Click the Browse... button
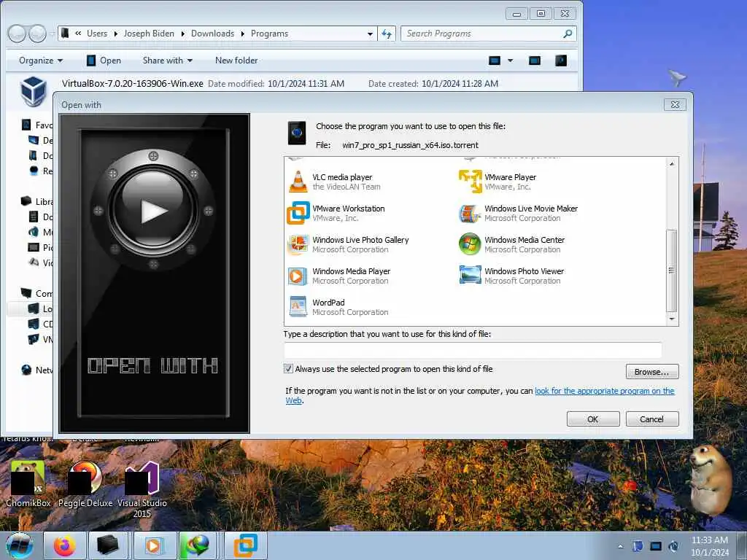This screenshot has width=747, height=560. click(651, 372)
